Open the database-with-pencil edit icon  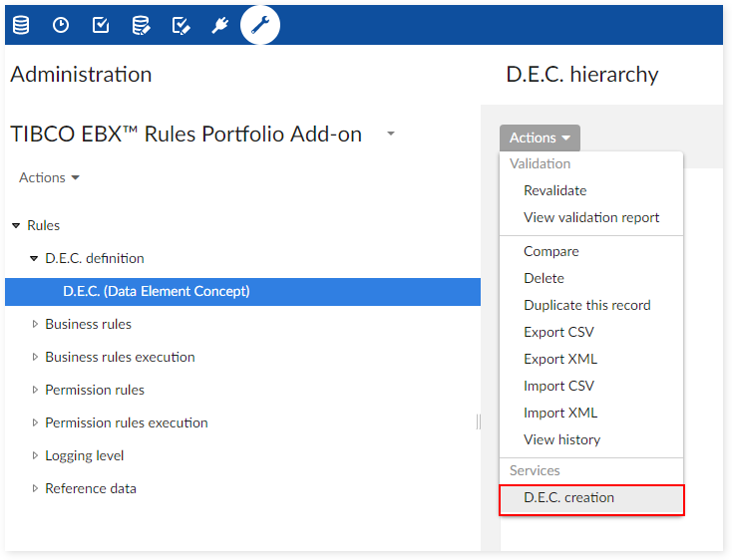pyautogui.click(x=141, y=25)
